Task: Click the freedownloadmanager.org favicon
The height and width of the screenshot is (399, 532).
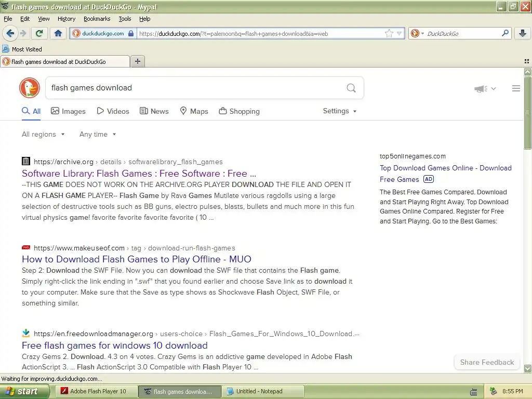Action: point(26,333)
